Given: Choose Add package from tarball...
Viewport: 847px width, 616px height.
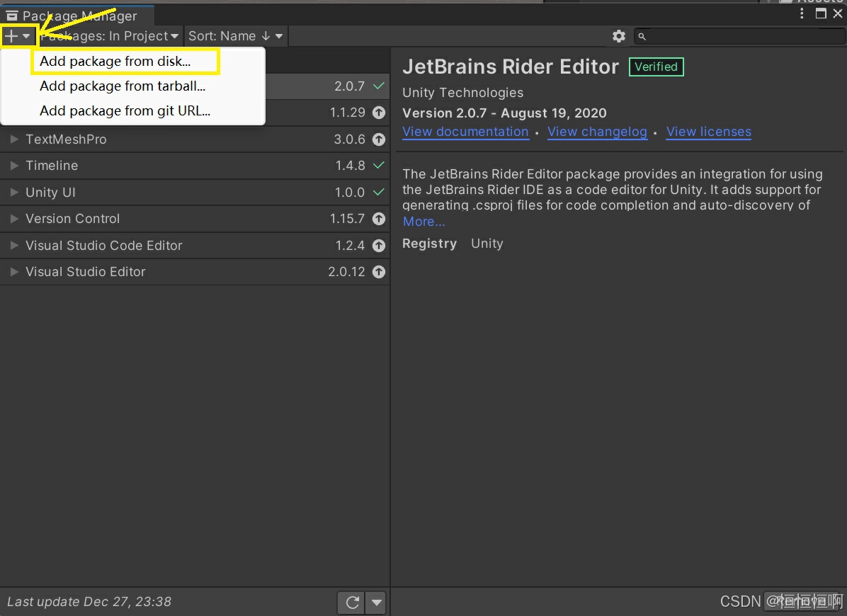Looking at the screenshot, I should [x=123, y=86].
